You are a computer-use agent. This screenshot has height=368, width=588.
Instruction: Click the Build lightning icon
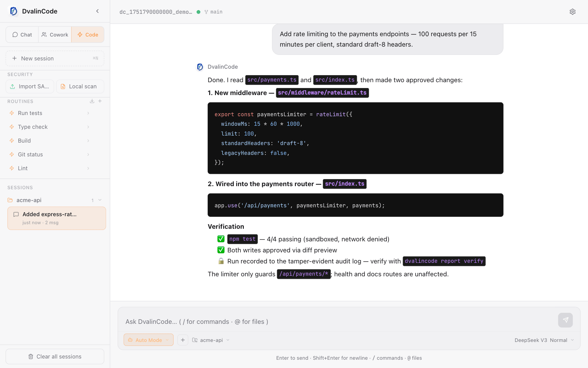(12, 141)
